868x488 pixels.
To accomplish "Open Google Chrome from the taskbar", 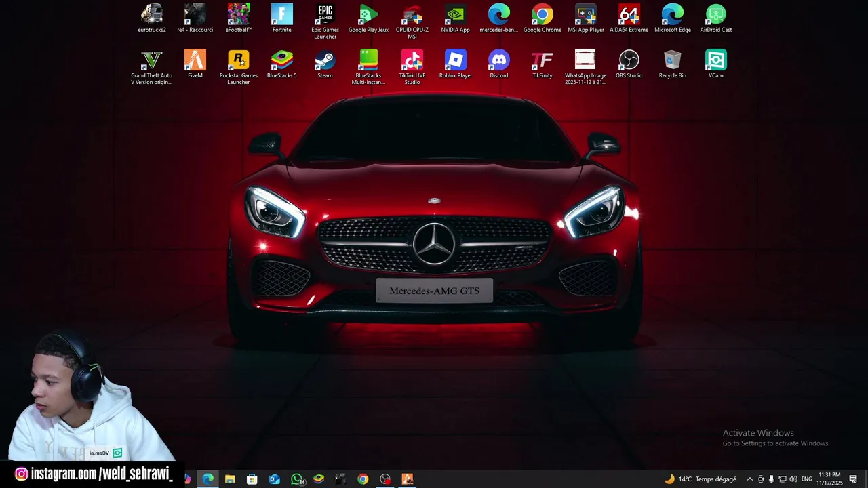I will pyautogui.click(x=363, y=479).
